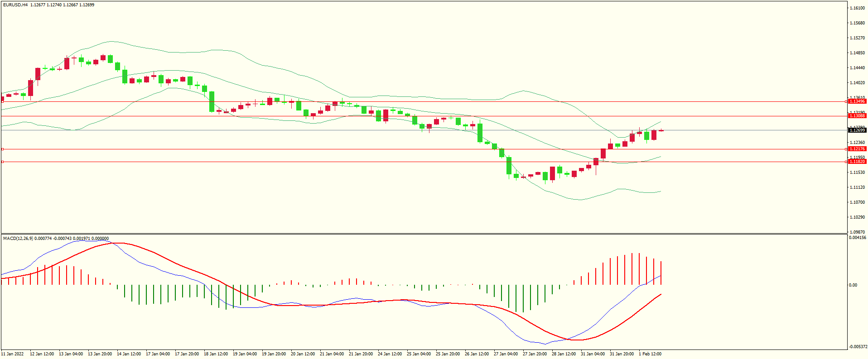Click the 1.09870 value on price axis
Screen dimensions: 868x359
857,232
